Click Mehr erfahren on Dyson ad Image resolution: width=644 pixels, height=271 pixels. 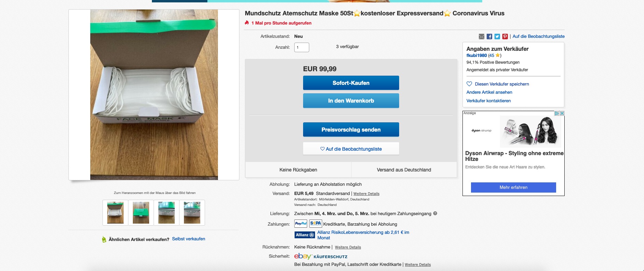(x=513, y=187)
